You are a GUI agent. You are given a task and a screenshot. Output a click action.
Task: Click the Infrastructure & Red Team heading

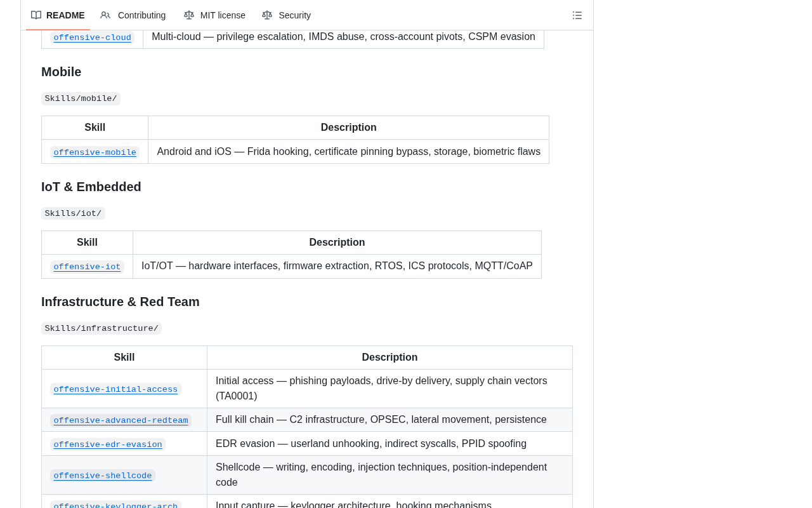tap(121, 302)
